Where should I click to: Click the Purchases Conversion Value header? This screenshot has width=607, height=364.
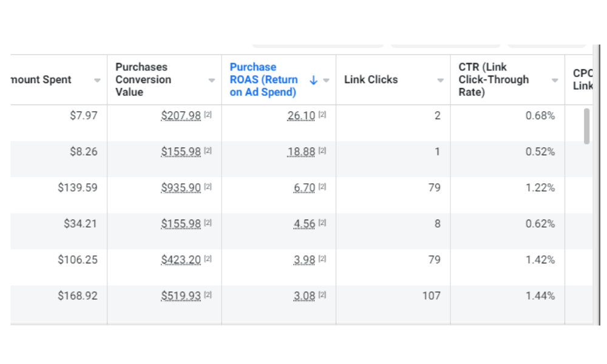pos(143,79)
